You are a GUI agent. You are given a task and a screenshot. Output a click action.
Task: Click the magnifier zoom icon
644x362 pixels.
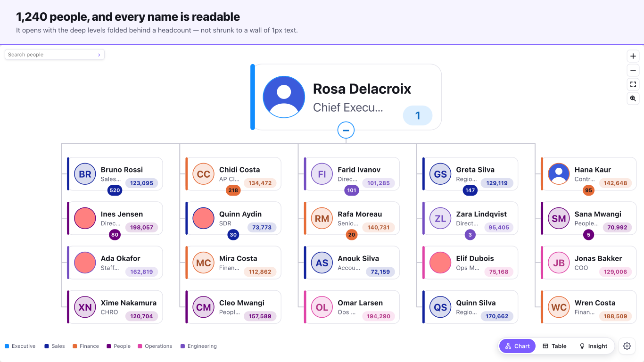(x=633, y=99)
